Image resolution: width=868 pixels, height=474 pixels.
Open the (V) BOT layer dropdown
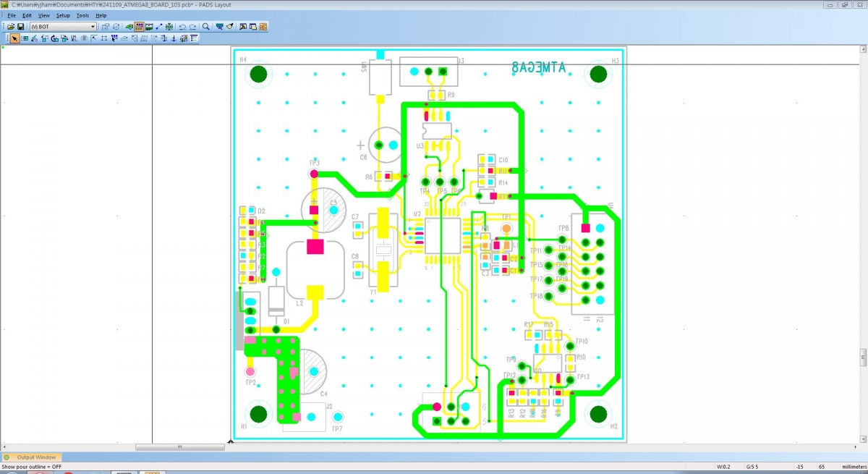coord(63,27)
